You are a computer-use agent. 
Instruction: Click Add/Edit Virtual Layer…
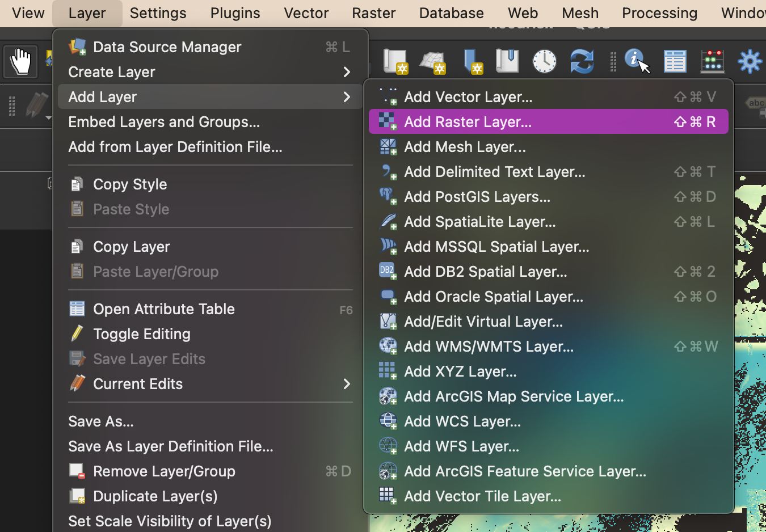pyautogui.click(x=549, y=322)
